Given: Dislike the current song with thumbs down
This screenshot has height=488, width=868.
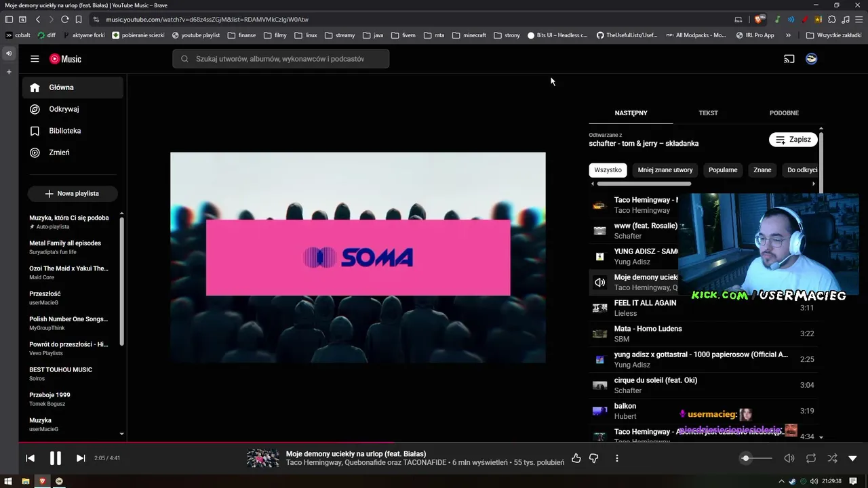Looking at the screenshot, I should click(593, 458).
